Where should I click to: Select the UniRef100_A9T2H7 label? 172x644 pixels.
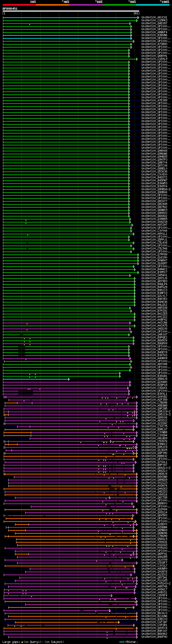(154, 225)
